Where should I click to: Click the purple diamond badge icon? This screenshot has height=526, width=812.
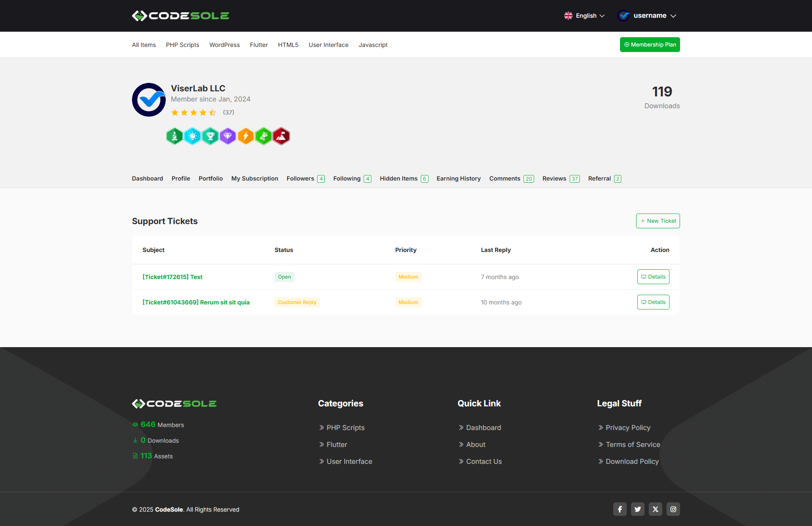click(x=228, y=136)
